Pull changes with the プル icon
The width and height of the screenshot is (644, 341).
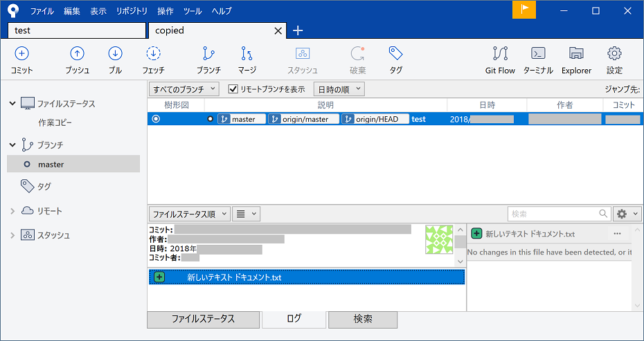[x=115, y=54]
